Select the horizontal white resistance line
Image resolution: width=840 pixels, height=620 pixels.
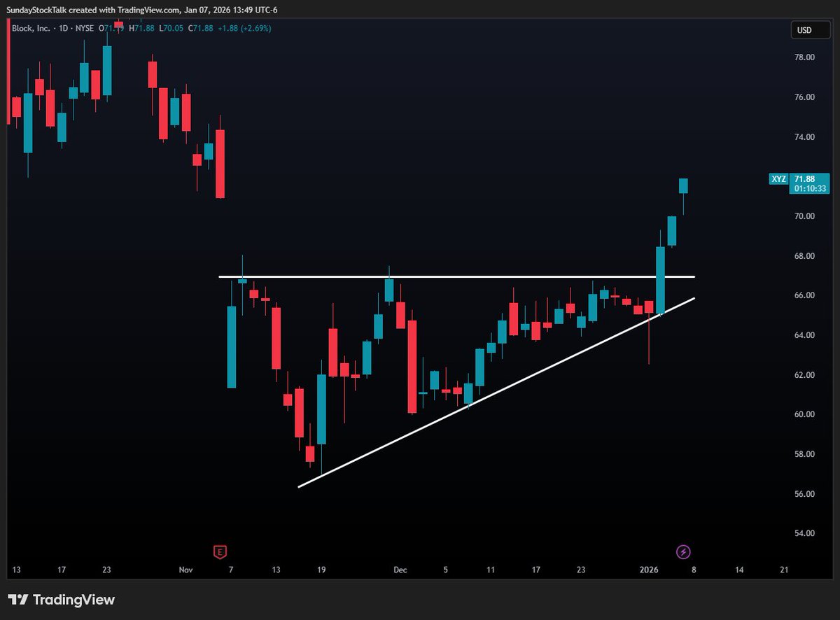pos(456,277)
